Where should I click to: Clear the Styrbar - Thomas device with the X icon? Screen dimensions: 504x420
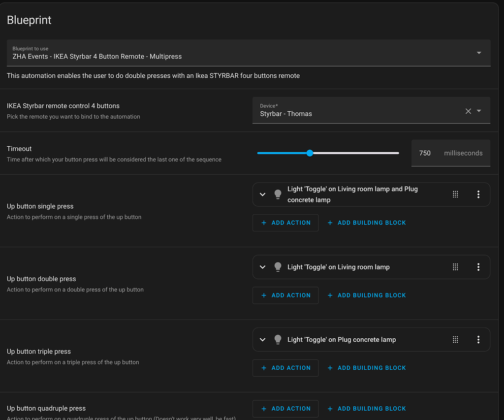click(468, 111)
